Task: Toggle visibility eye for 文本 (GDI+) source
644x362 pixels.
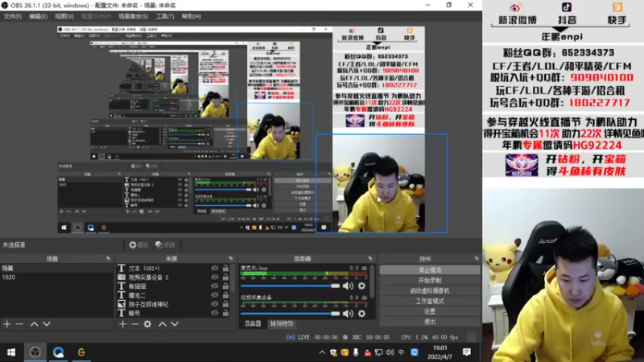Action: (x=214, y=268)
